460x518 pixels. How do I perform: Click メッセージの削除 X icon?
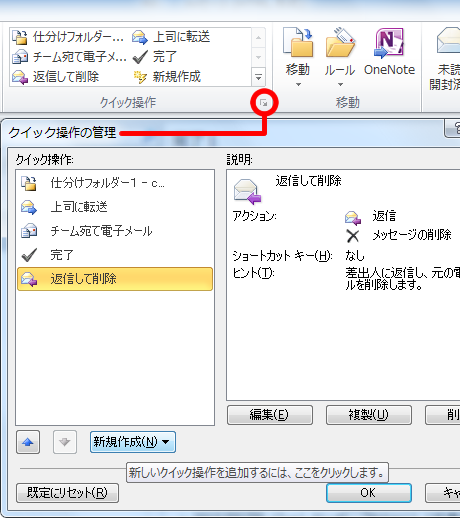click(x=353, y=236)
